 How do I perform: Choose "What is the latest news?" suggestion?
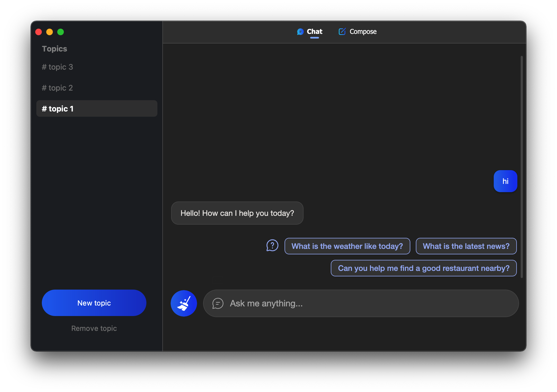coord(466,246)
